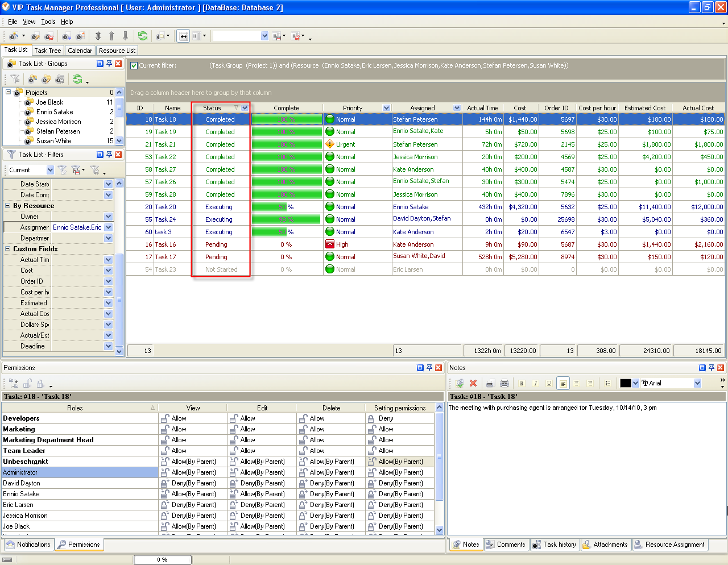Viewport: 728px width, 565px height.
Task: Switch to the Calendar tab
Action: tap(80, 51)
